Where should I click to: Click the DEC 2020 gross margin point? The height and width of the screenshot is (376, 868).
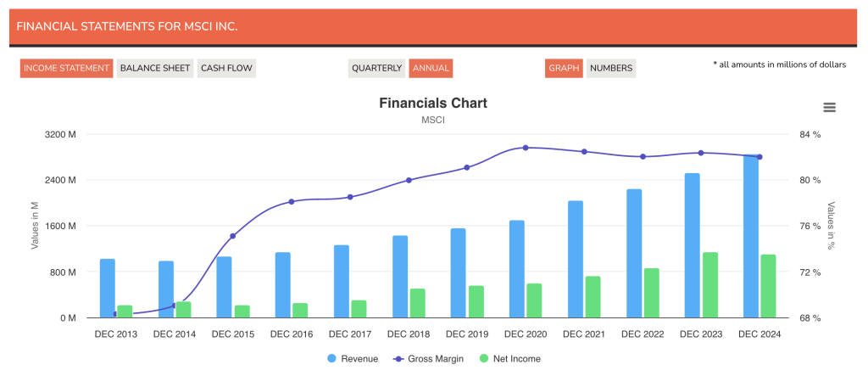point(526,148)
